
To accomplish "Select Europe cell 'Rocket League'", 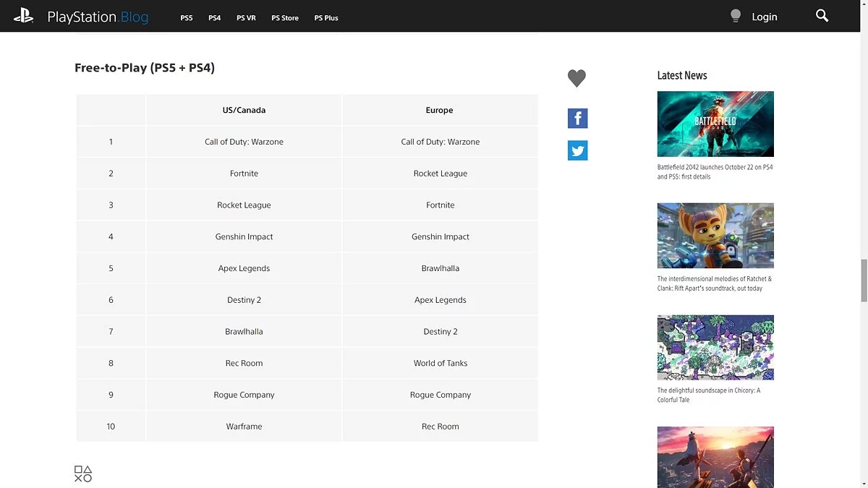I will click(x=440, y=174).
